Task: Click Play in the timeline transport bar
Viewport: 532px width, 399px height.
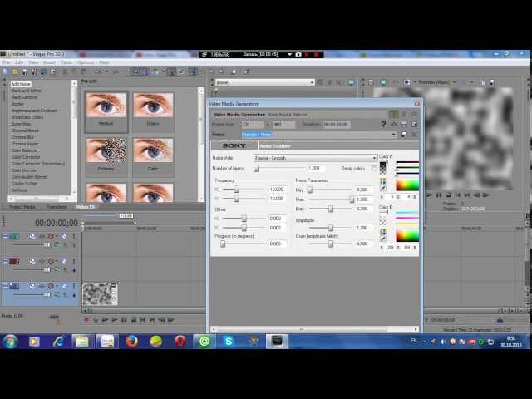Action: tap(115, 319)
